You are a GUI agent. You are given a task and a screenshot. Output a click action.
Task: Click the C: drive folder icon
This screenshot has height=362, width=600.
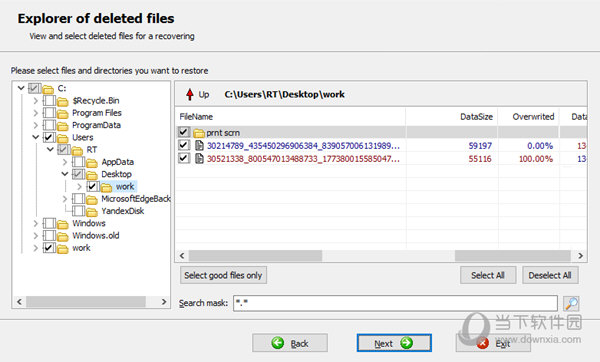pyautogui.click(x=48, y=89)
